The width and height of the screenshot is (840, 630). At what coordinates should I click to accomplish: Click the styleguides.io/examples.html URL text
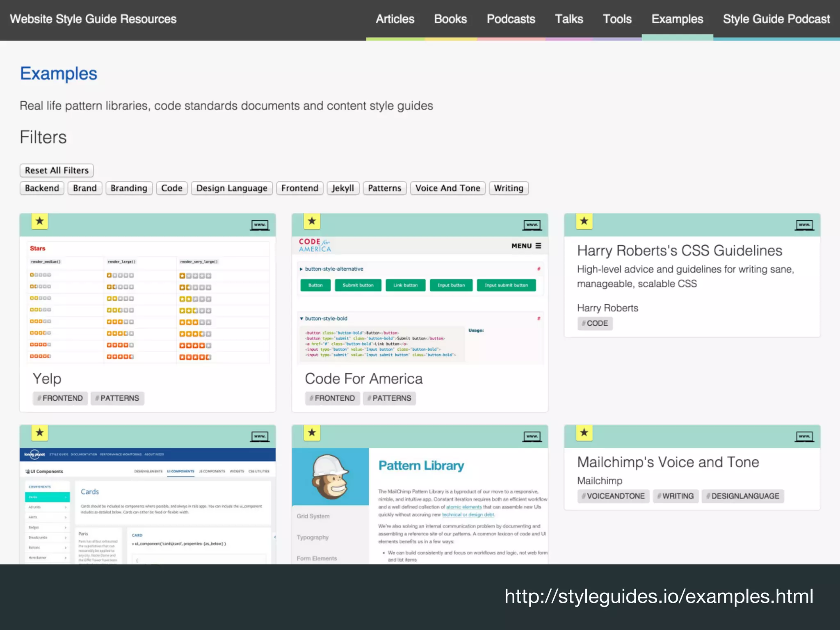[x=659, y=596]
